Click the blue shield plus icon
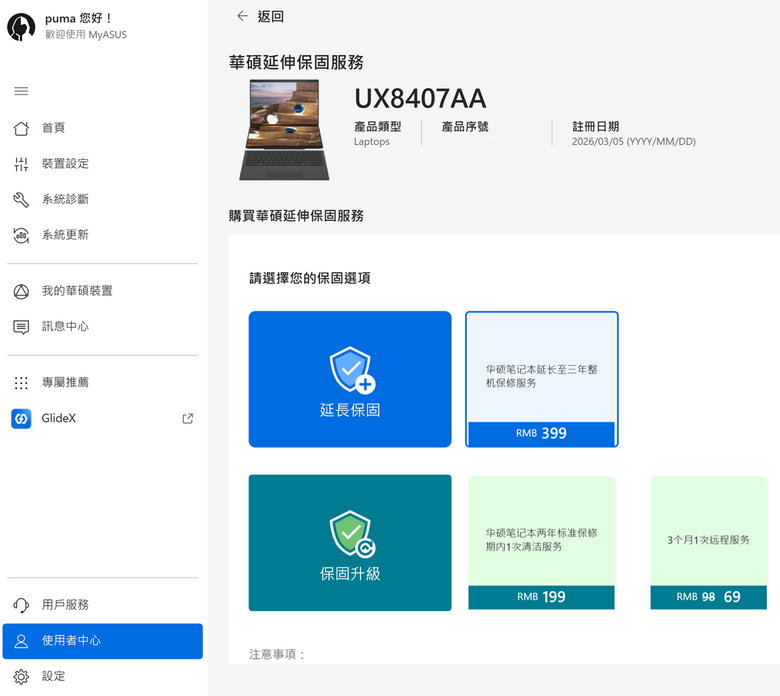 pyautogui.click(x=352, y=370)
